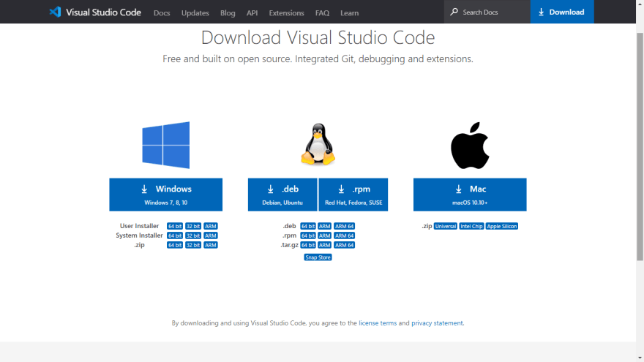Image resolution: width=644 pixels, height=362 pixels.
Task: Download the .deb Debian, Ubuntu package
Action: tap(282, 195)
